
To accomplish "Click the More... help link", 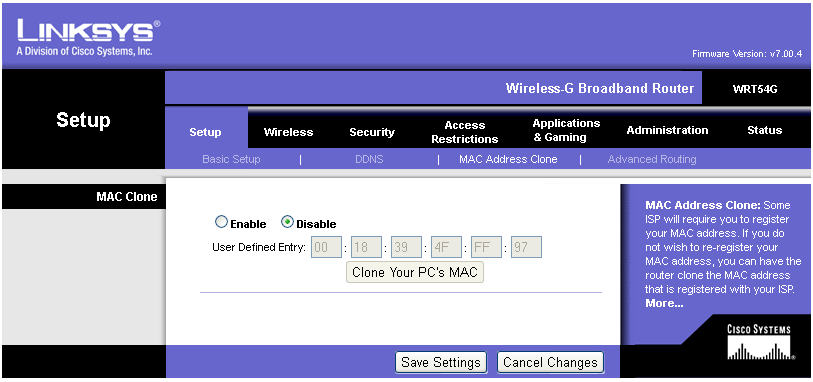I will point(664,304).
